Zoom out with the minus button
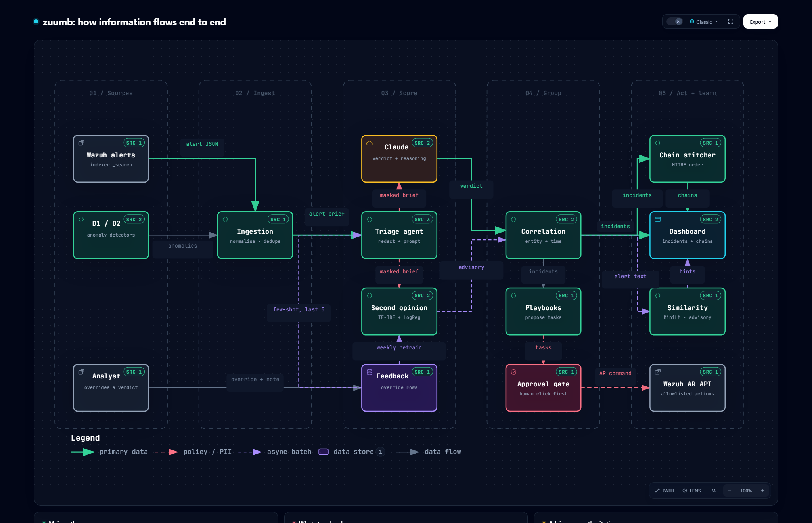This screenshot has width=812, height=523. (730, 491)
